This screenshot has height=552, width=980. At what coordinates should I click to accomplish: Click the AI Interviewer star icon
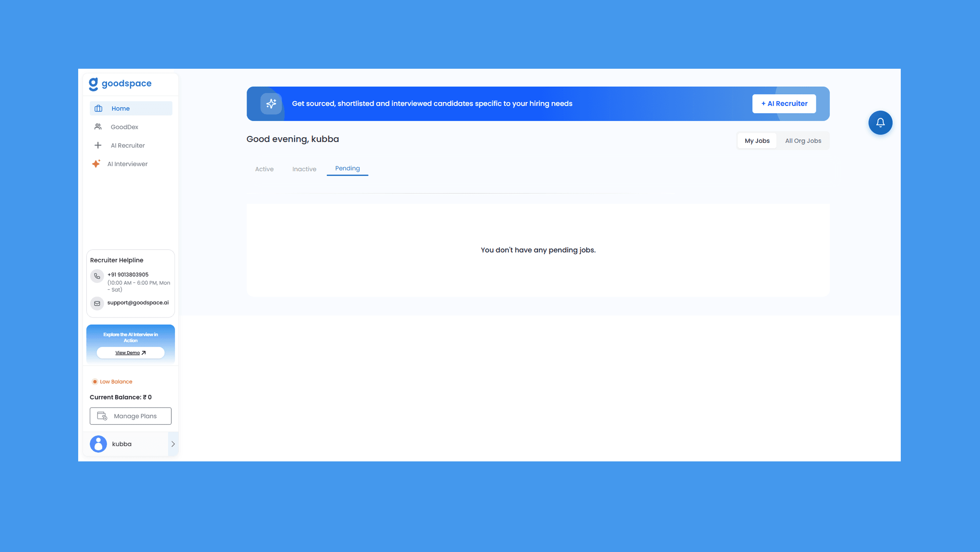pyautogui.click(x=96, y=164)
